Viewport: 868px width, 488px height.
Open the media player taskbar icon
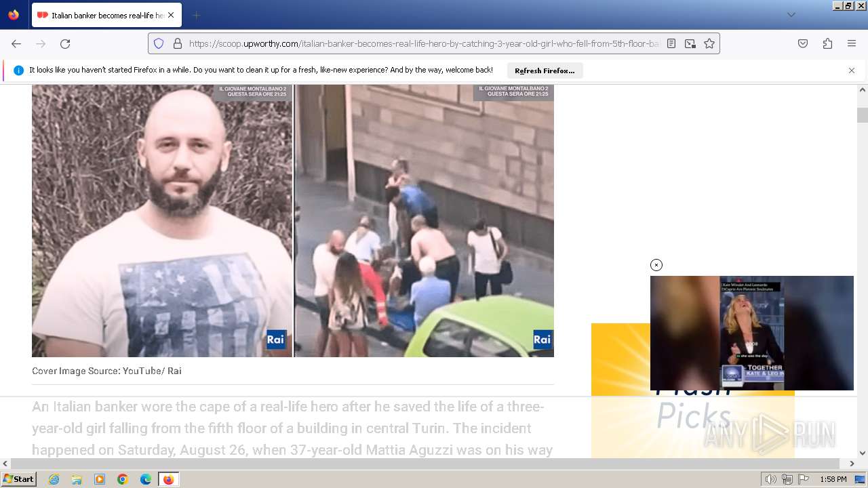(100, 479)
